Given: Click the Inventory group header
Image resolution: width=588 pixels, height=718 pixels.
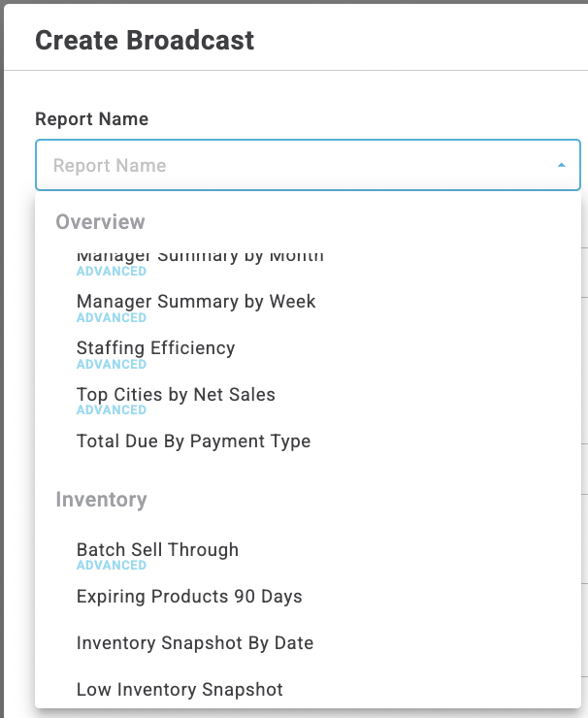Looking at the screenshot, I should point(101,500).
